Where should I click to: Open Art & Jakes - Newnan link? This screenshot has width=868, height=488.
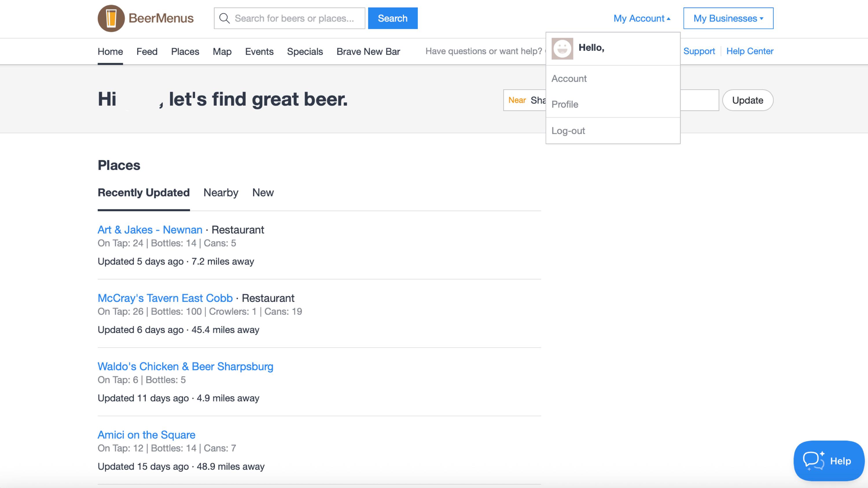coord(150,230)
